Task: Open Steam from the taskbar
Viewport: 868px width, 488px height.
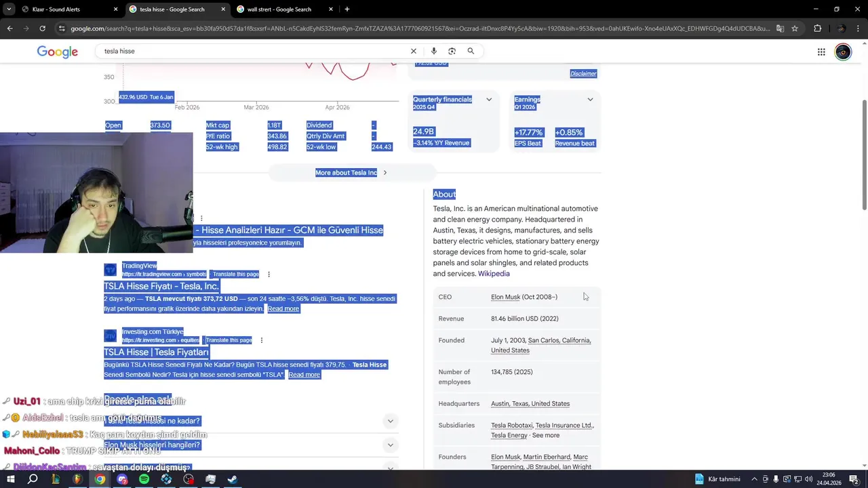Action: pyautogui.click(x=232, y=479)
